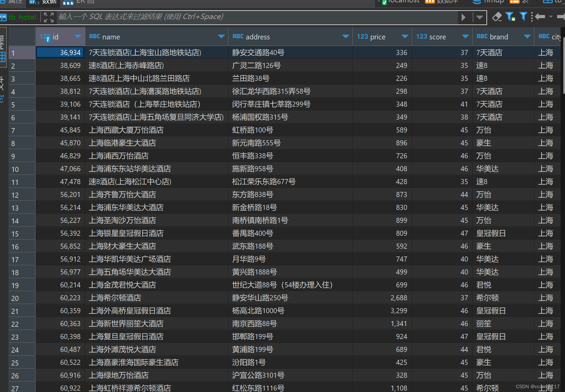Image resolution: width=565 pixels, height=392 pixels.
Task: Open filter history dropdown arrow
Action: [x=480, y=17]
